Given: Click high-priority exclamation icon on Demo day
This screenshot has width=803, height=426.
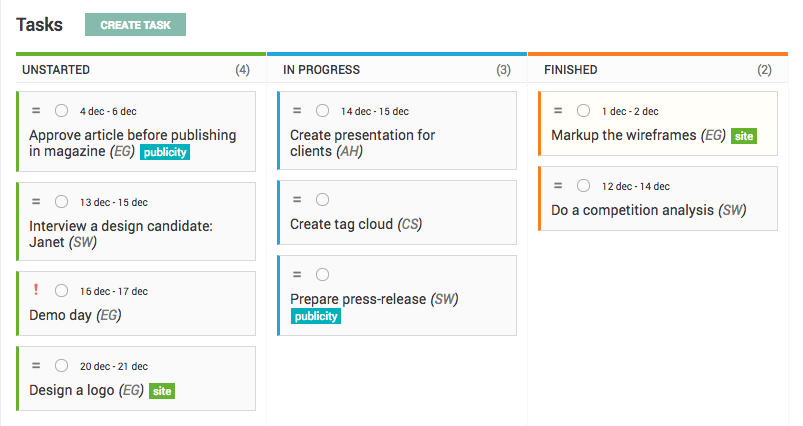Looking at the screenshot, I should coord(36,290).
